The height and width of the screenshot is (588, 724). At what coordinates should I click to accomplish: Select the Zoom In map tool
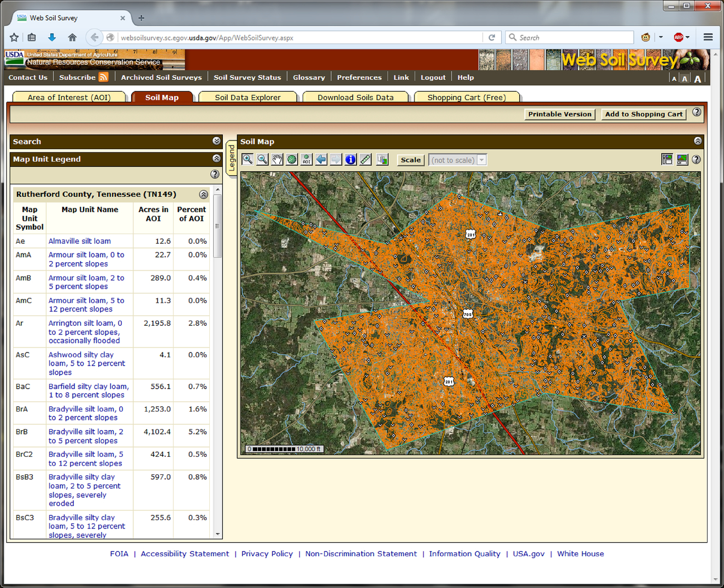pyautogui.click(x=248, y=160)
